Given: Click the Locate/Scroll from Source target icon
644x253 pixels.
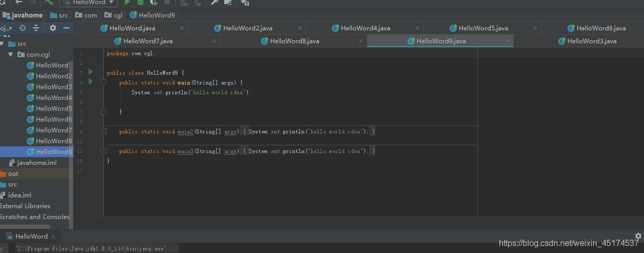Looking at the screenshot, I should pyautogui.click(x=23, y=28).
